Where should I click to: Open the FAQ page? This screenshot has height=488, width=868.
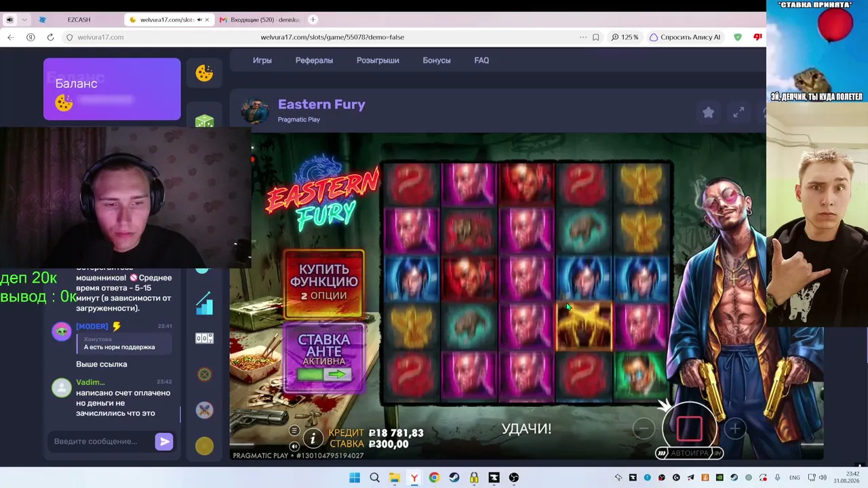pos(481,60)
